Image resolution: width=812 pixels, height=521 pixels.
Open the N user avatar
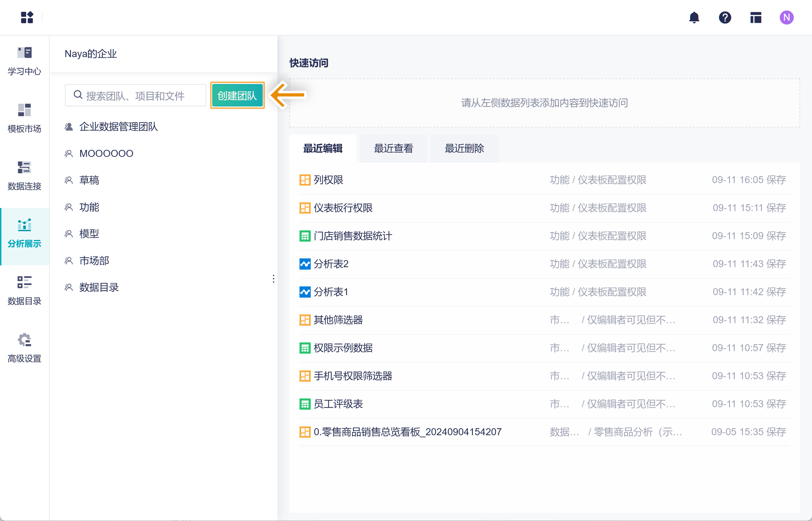pyautogui.click(x=786, y=18)
